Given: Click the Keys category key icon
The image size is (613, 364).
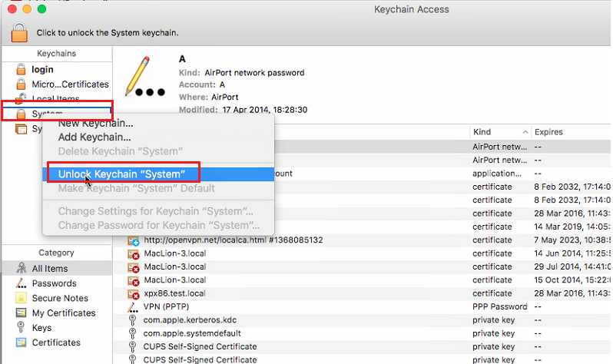Looking at the screenshot, I should pos(21,327).
